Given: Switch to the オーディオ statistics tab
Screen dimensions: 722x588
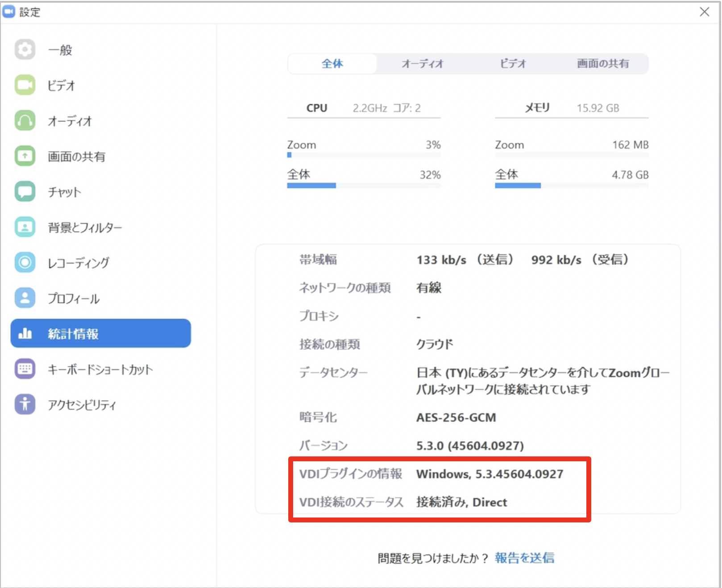Looking at the screenshot, I should [x=423, y=64].
